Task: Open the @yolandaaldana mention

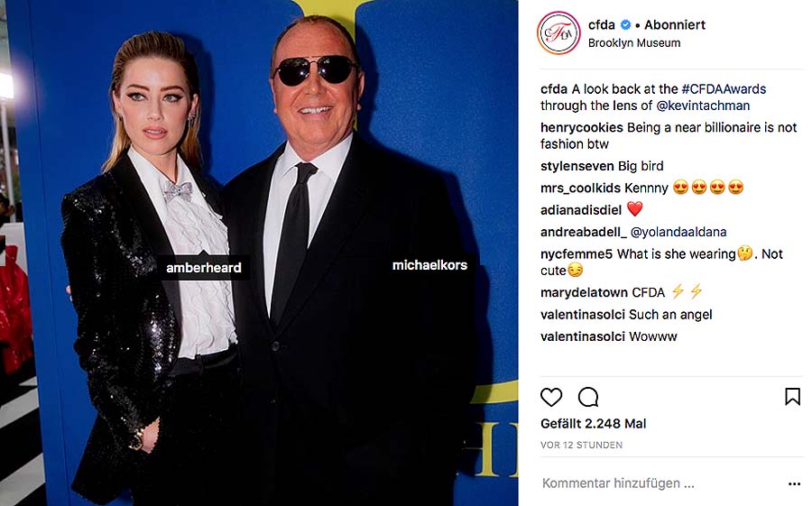Action: tap(678, 232)
